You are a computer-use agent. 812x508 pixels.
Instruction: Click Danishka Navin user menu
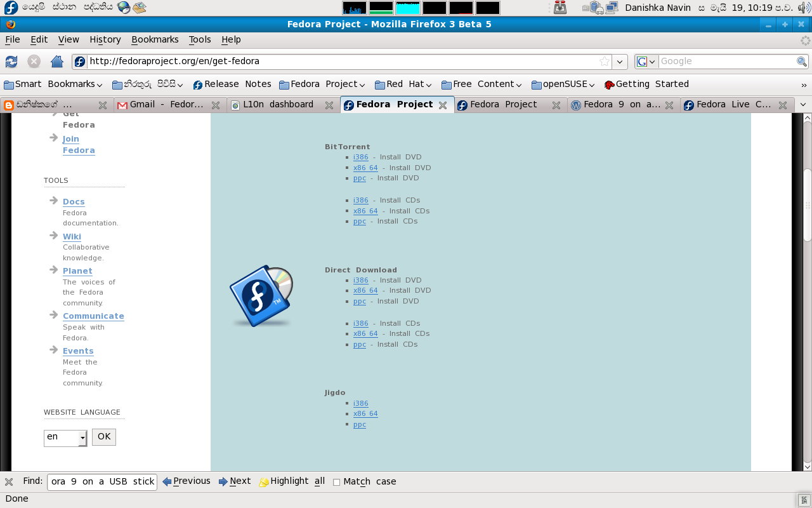(658, 8)
